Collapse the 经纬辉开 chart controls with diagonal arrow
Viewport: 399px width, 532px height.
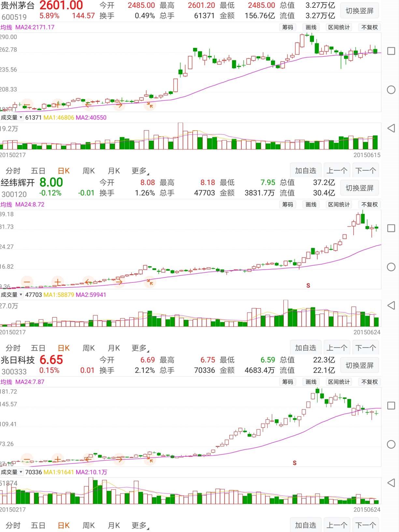click(x=150, y=282)
